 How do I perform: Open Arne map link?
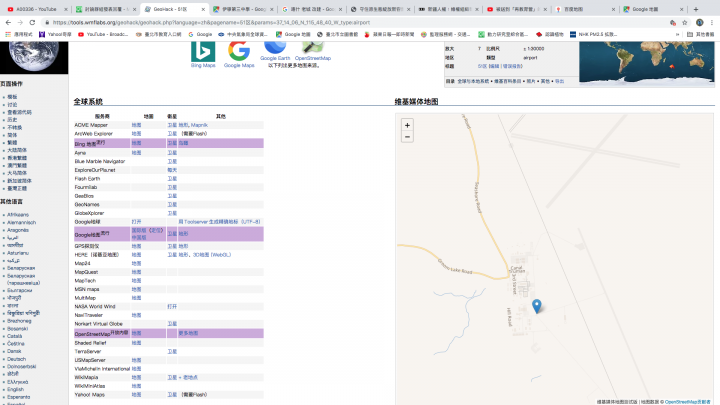tap(136, 152)
